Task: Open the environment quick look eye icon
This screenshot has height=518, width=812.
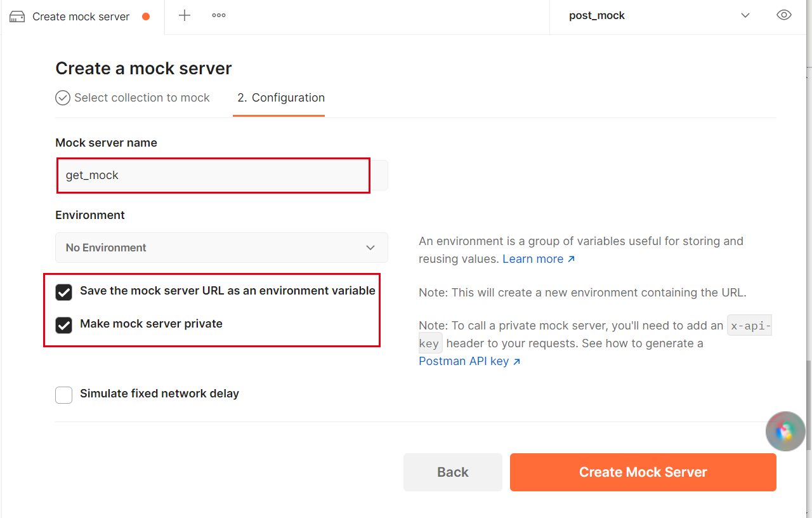Action: (783, 15)
